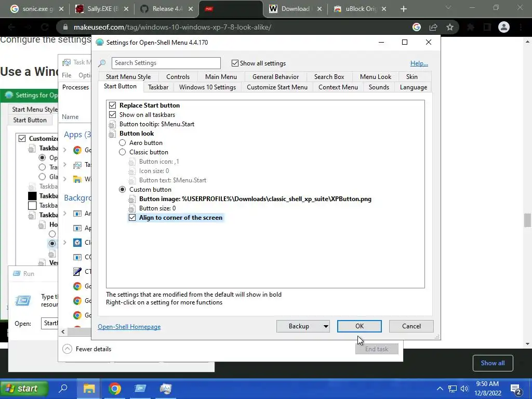Click the network icon in the system tray
Image resolution: width=532 pixels, height=399 pixels.
tap(453, 389)
